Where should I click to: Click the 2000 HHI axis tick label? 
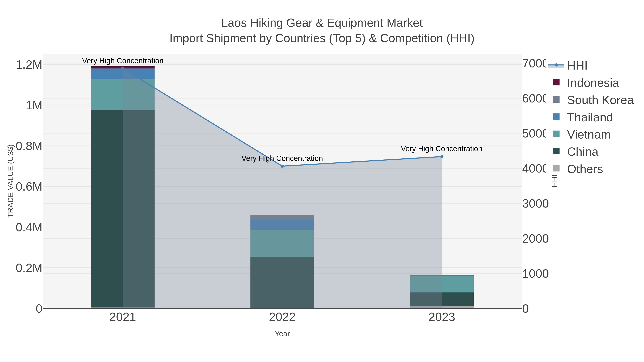pos(535,239)
